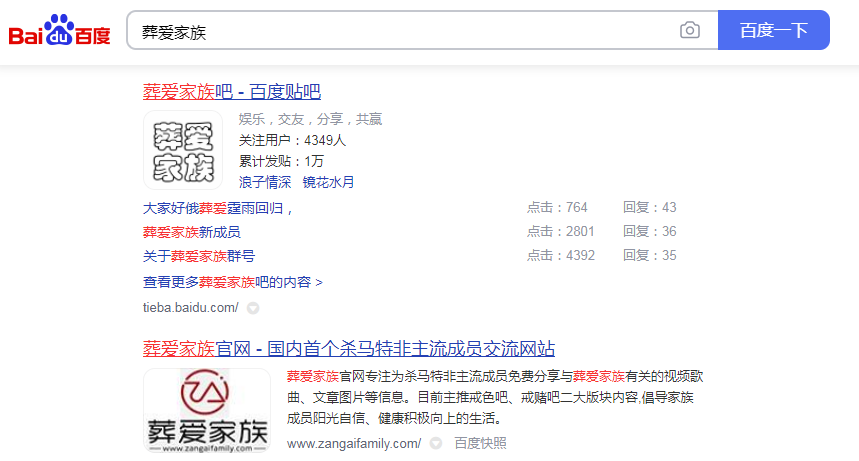Click 累计发贴：1万 text
The image size is (859, 461).
coord(282,161)
